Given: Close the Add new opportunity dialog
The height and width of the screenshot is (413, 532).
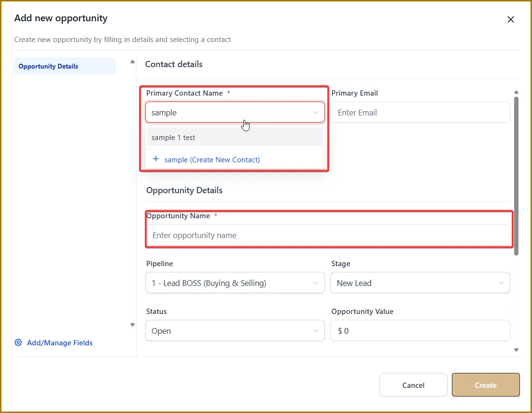Looking at the screenshot, I should point(511,19).
